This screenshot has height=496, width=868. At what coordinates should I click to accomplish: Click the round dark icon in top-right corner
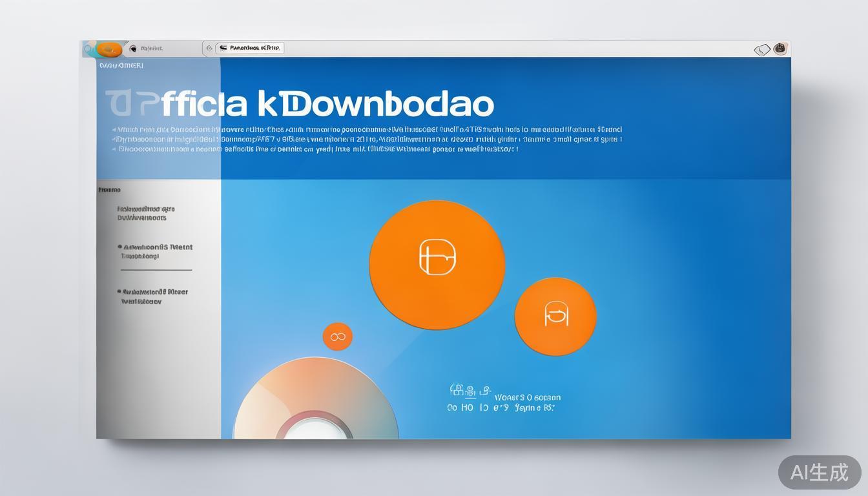(780, 48)
